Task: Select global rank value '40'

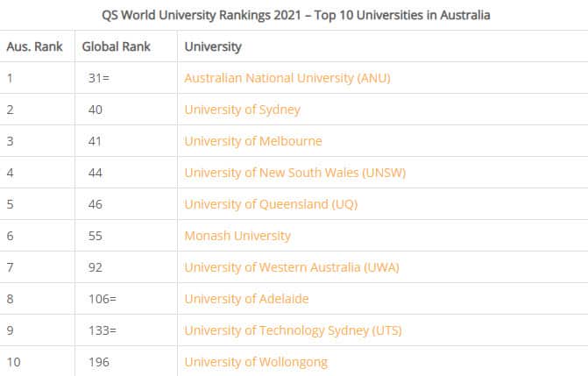Action: (96, 110)
